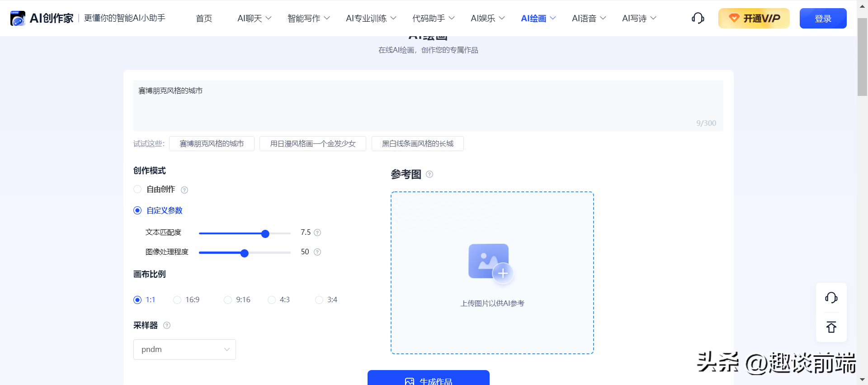This screenshot has width=868, height=385.
Task: Choose the 4:3 canvas ratio
Action: pos(272,300)
